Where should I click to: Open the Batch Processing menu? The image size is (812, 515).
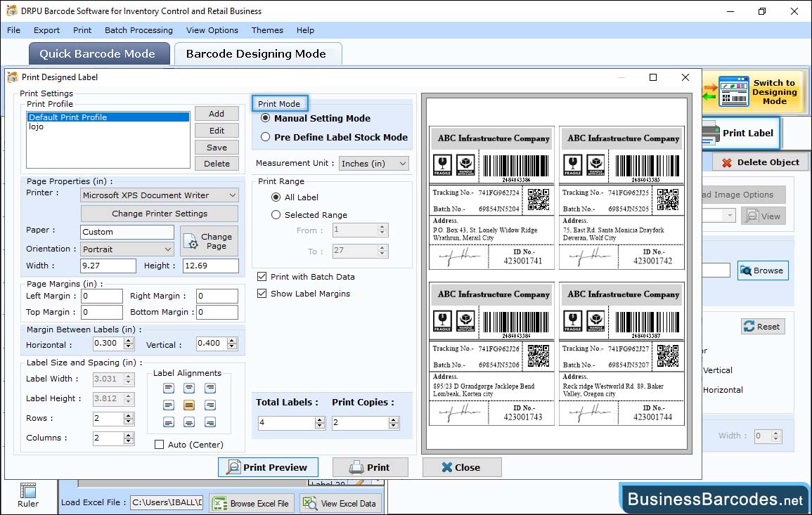tap(138, 30)
